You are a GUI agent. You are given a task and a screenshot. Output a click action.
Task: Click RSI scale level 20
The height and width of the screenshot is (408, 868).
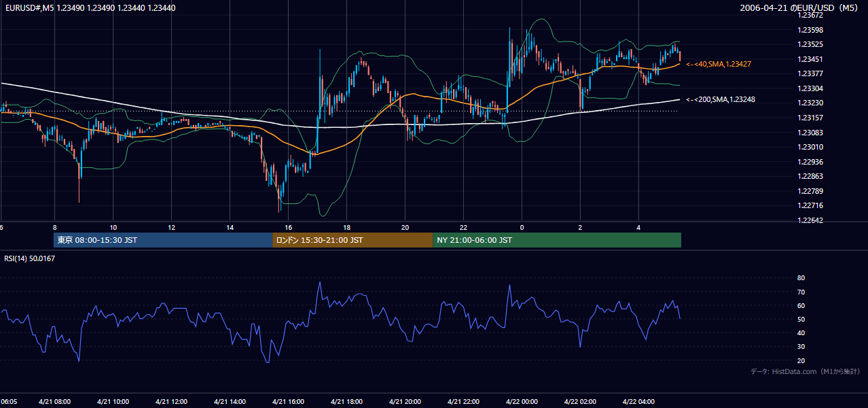point(801,360)
